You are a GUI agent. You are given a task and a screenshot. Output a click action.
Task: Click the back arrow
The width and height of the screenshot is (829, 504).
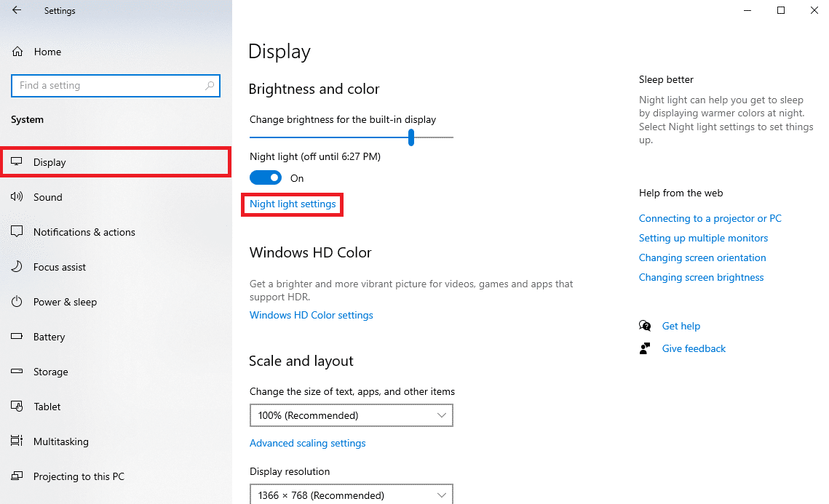click(16, 10)
